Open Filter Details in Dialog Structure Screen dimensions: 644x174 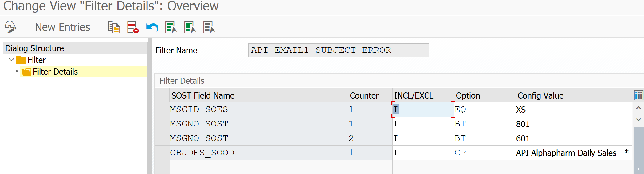coord(55,72)
